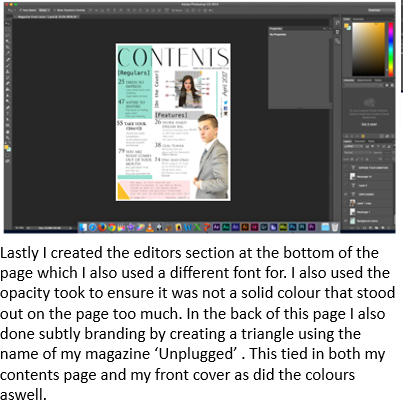
Task: Select the Pen tool
Action: tap(8, 107)
